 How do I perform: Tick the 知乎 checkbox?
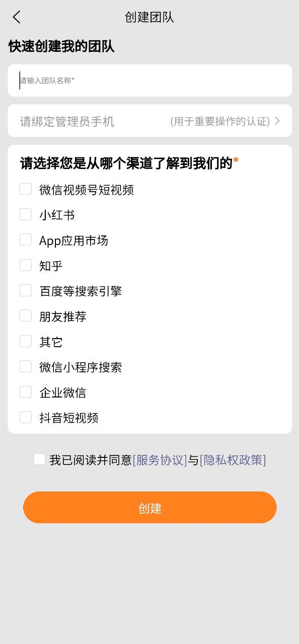pos(26,265)
